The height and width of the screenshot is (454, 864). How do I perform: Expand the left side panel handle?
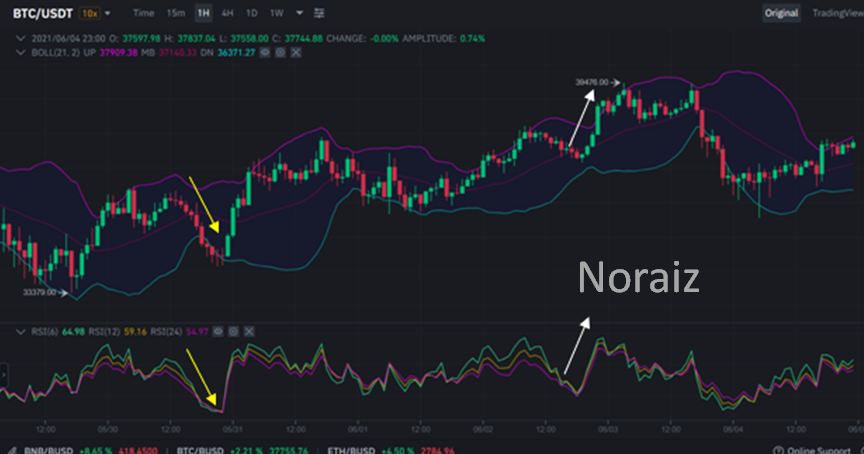pyautogui.click(x=3, y=375)
